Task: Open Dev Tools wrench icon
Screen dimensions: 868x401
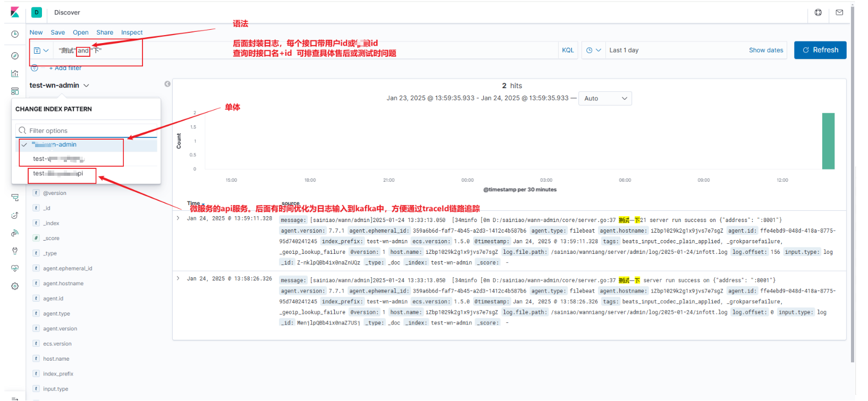Action: [15, 251]
